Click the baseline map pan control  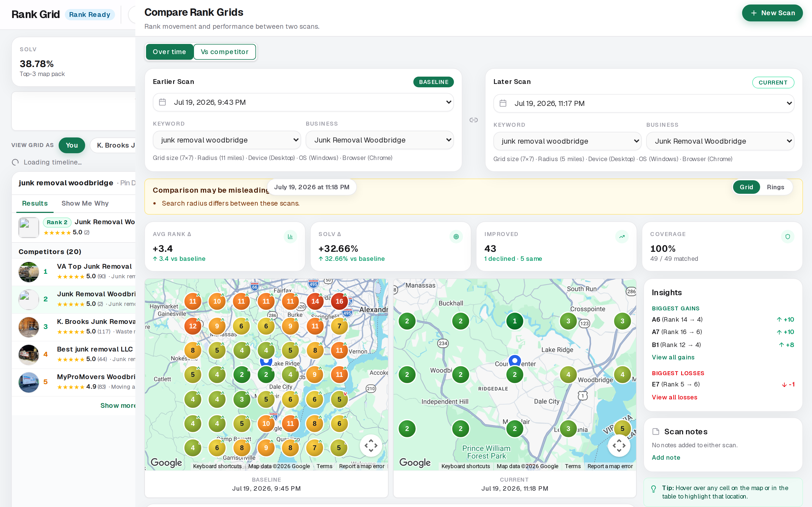click(x=371, y=446)
